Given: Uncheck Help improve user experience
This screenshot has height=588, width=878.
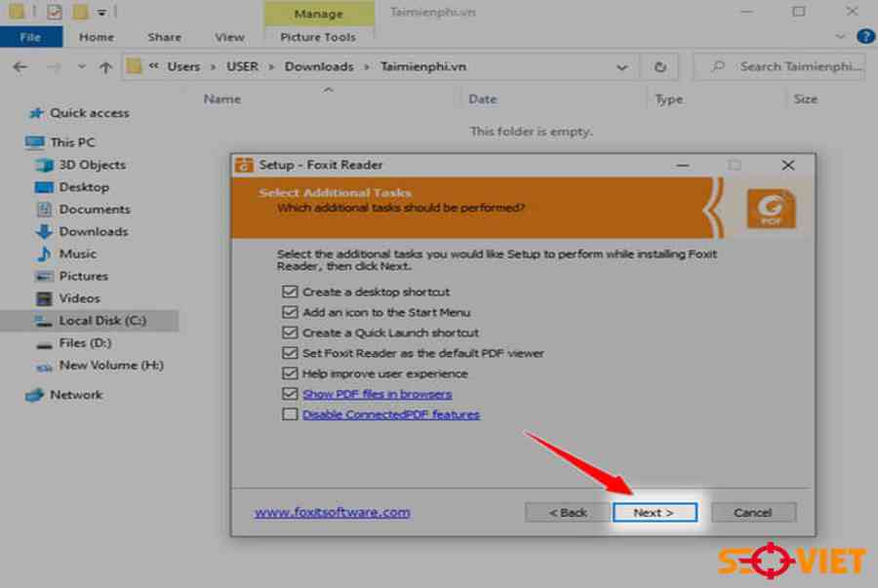Looking at the screenshot, I should coord(290,373).
